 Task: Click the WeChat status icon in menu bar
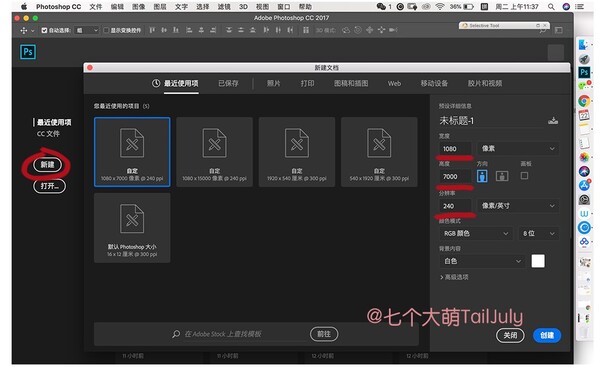click(381, 7)
